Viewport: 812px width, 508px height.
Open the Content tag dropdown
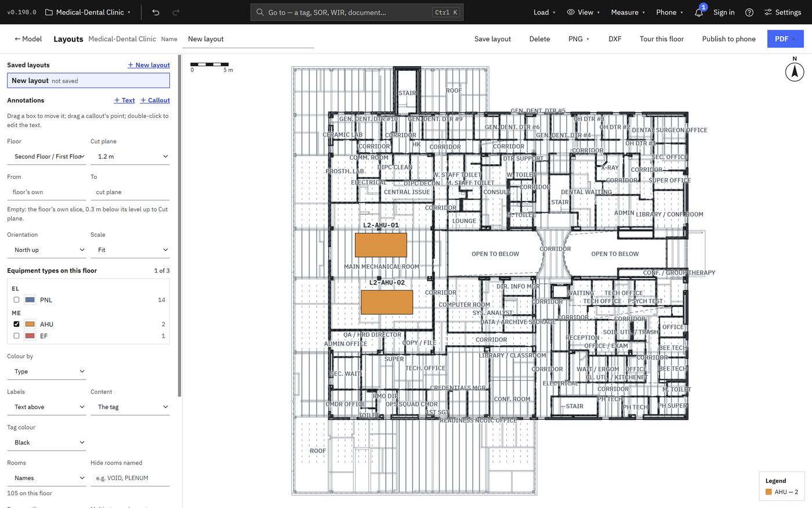[130, 407]
